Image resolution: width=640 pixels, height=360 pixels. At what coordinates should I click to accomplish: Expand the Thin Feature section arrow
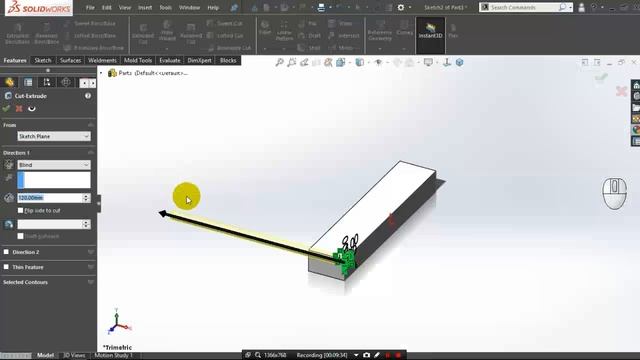pyautogui.click(x=91, y=267)
